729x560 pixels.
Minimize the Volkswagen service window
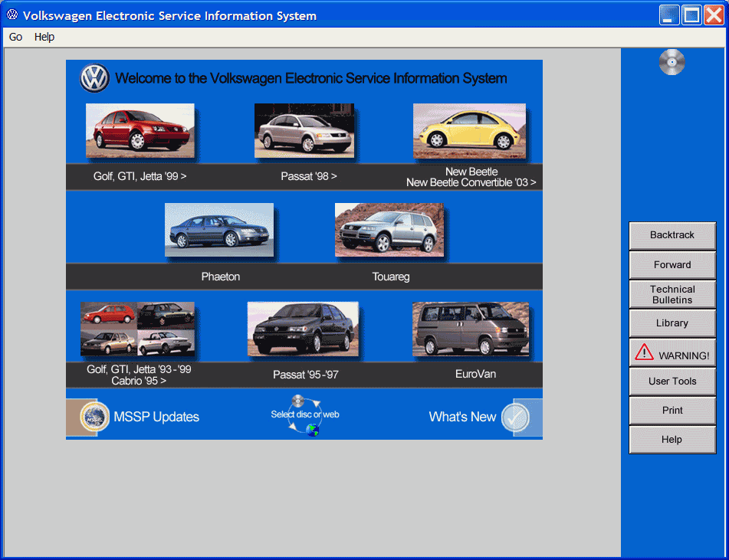668,15
